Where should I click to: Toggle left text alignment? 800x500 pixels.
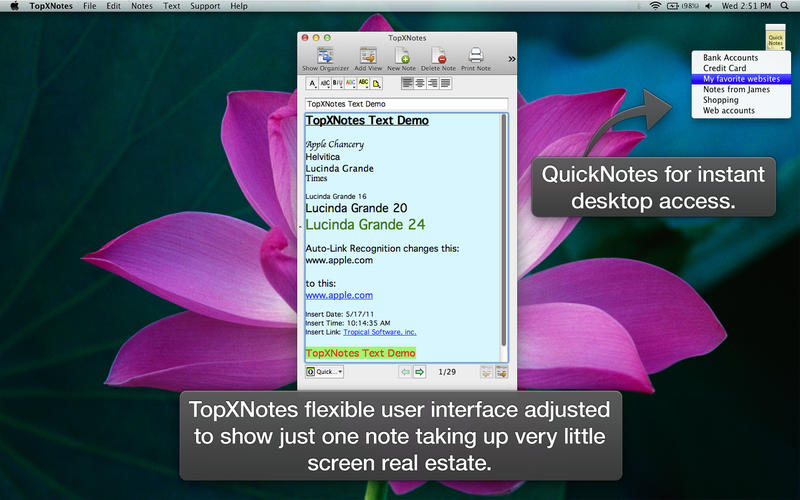(408, 83)
